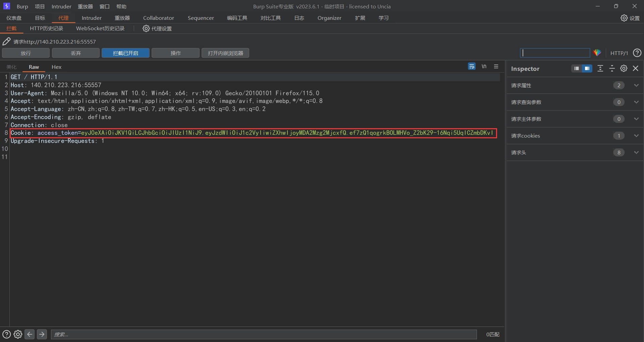The image size is (644, 342).
Task: Switch Inspector to left-pane layout toggle
Action: (576, 68)
